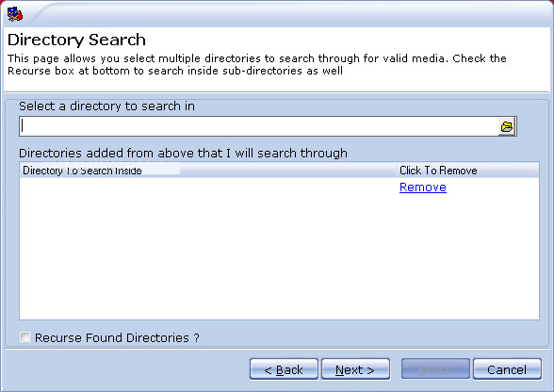The width and height of the screenshot is (554, 392).
Task: Click empty area of the directories list
Action: pyautogui.click(x=279, y=258)
